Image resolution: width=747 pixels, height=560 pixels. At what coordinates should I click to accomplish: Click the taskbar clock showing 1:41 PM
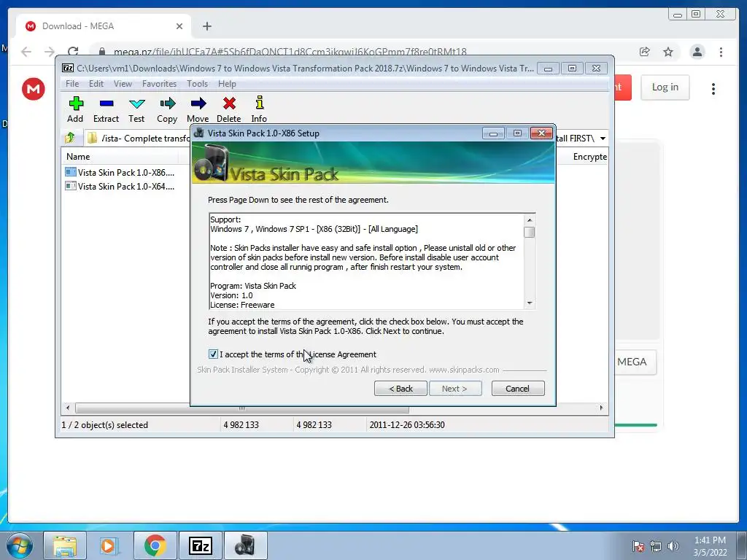click(x=710, y=546)
